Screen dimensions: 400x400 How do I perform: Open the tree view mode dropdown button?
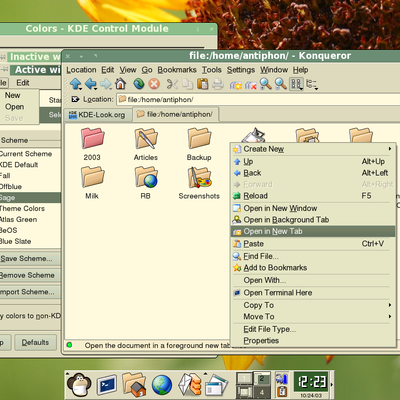coord(311,84)
